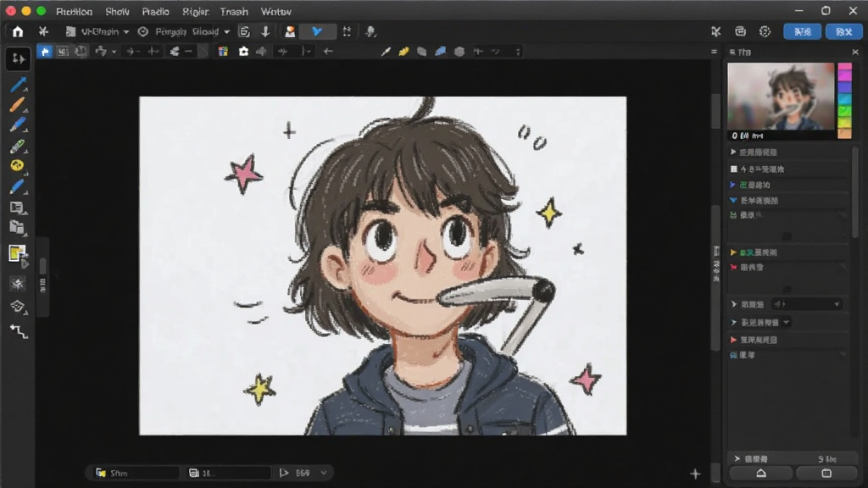
Task: Pick the green color swatch beside thumbnail
Action: (844, 109)
